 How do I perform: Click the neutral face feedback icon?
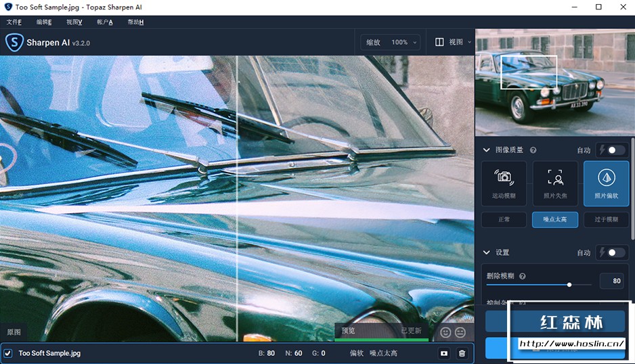[x=460, y=332]
